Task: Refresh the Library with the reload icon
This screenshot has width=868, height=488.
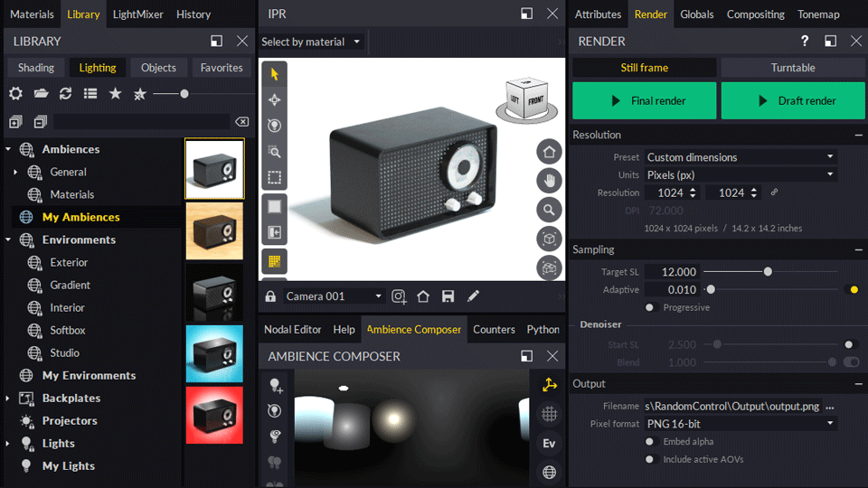Action: coord(65,93)
